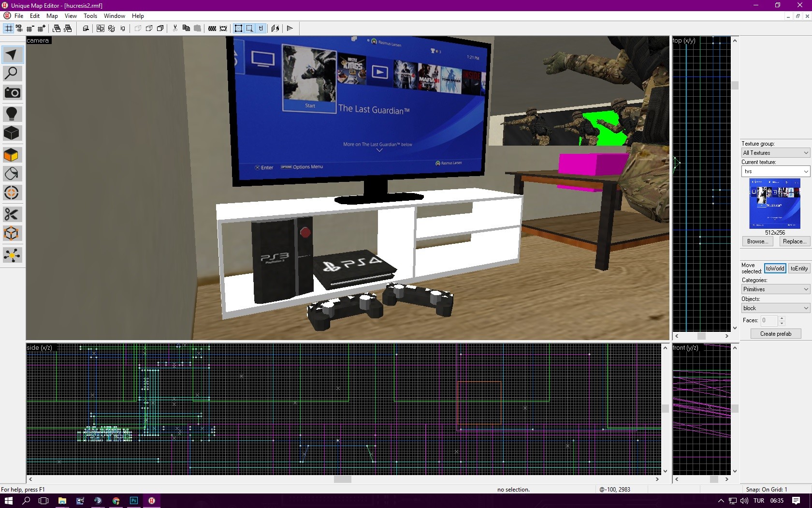Open the Window menu
Image resolution: width=812 pixels, height=508 pixels.
pyautogui.click(x=115, y=16)
